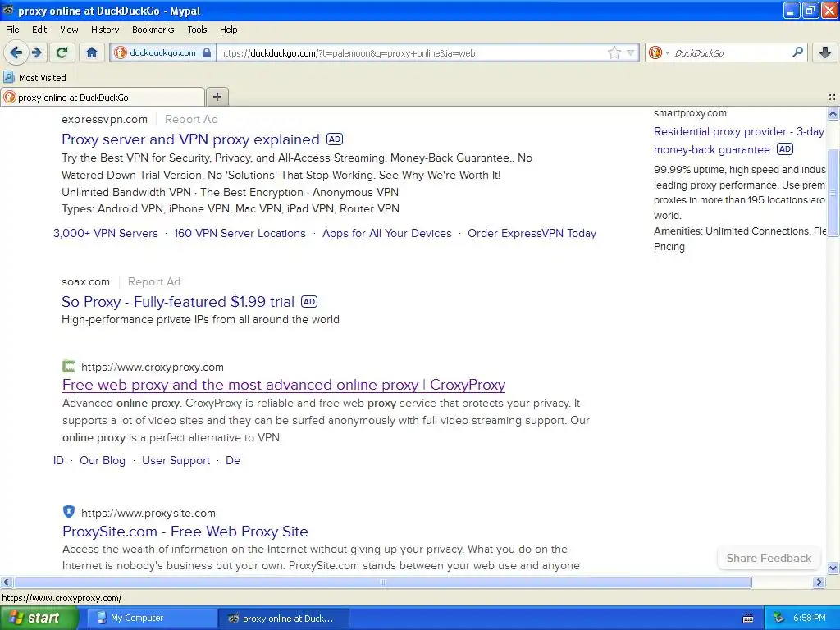This screenshot has width=840, height=630.
Task: Open the Tools menu
Action: pos(197,30)
